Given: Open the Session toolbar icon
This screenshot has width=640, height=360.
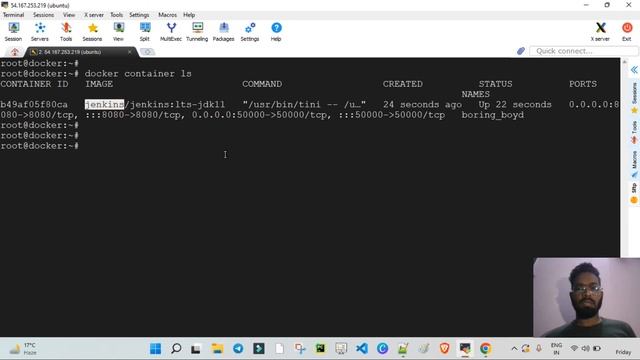Looking at the screenshot, I should click(13, 32).
